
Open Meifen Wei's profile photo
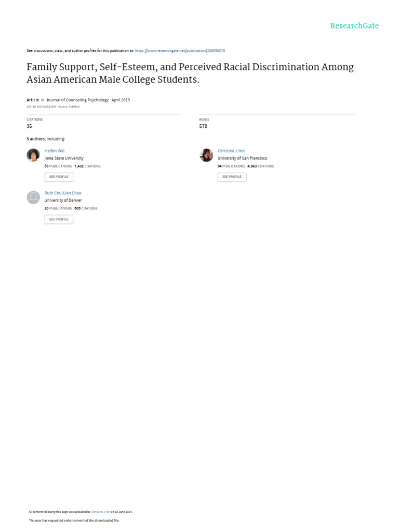[33, 155]
